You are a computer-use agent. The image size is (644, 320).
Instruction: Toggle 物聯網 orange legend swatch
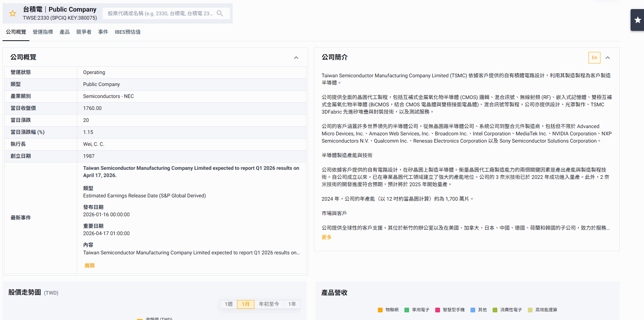[x=380, y=310]
